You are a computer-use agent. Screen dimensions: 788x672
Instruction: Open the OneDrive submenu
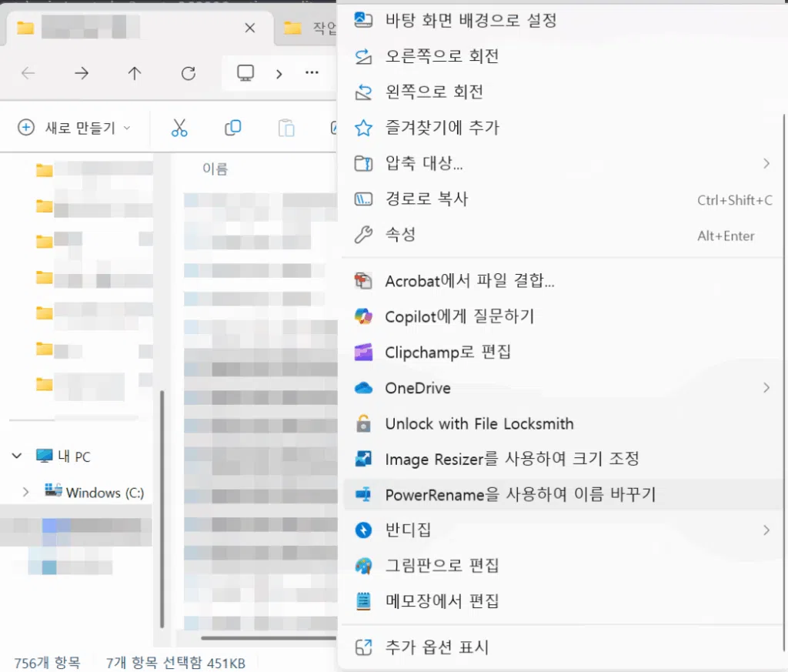coord(418,388)
